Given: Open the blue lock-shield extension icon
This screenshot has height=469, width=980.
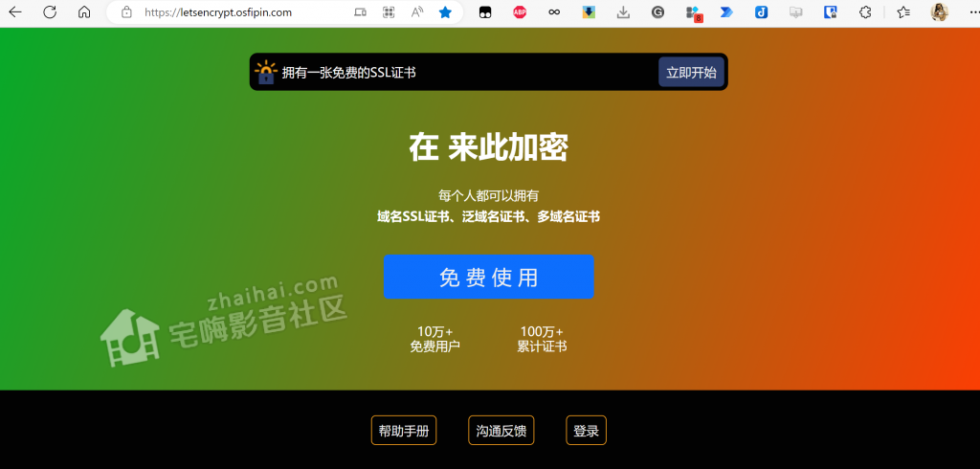Looking at the screenshot, I should 831,11.
